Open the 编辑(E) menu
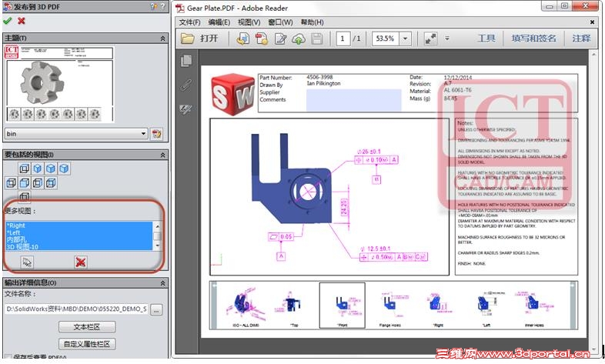This screenshot has width=605, height=364. click(219, 22)
